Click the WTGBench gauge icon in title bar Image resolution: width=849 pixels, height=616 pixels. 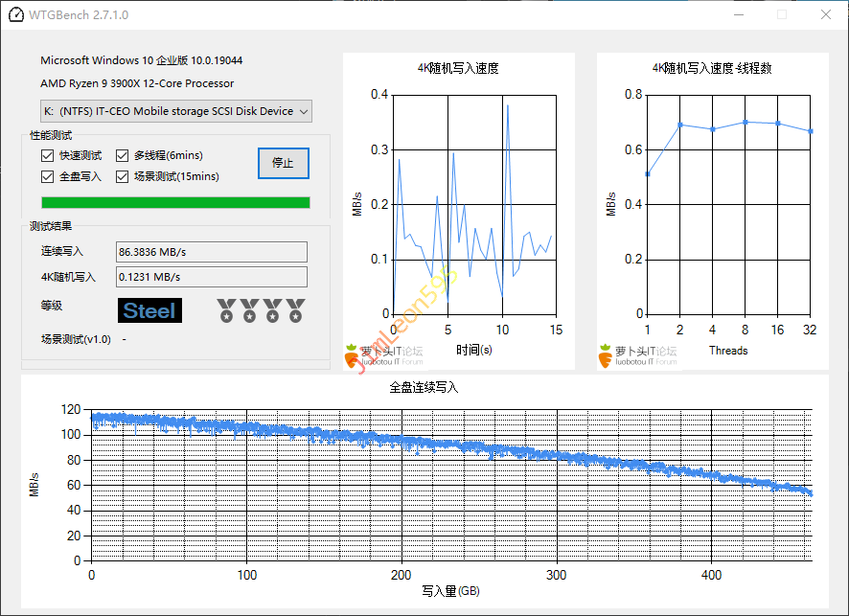click(13, 15)
